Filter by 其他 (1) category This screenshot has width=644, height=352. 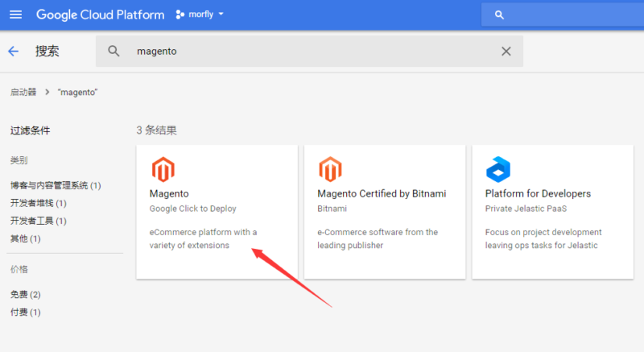coord(26,238)
